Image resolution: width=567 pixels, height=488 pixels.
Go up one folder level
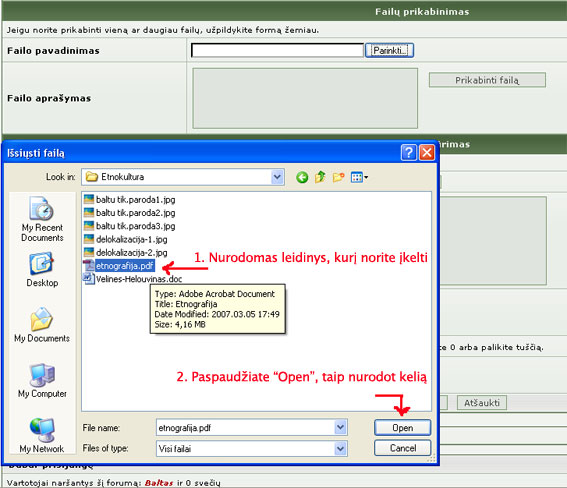pyautogui.click(x=320, y=177)
